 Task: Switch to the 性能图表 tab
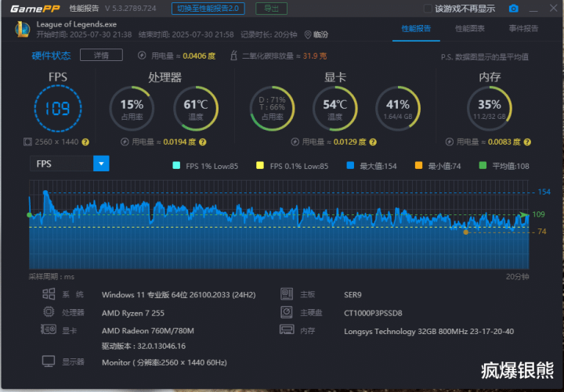[x=470, y=28]
